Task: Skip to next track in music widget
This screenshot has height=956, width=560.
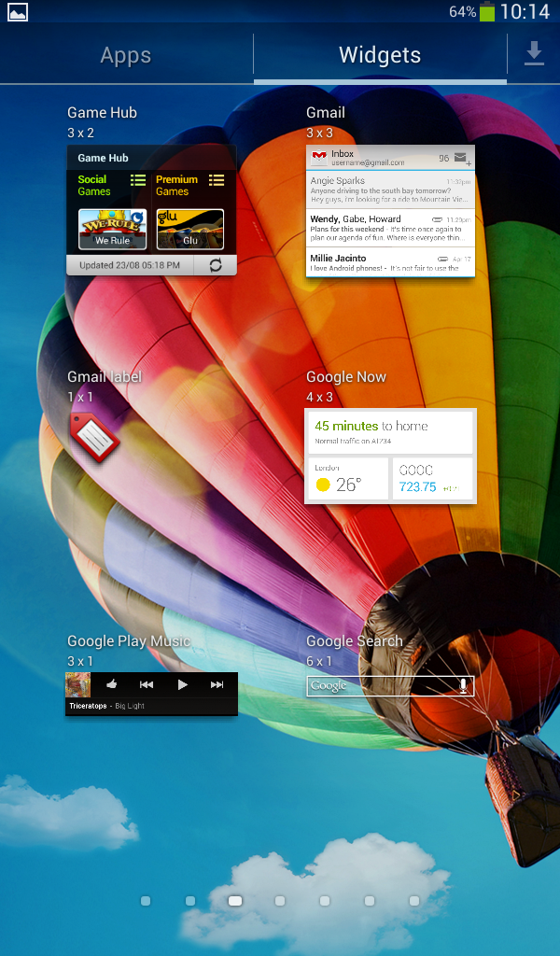Action: coord(217,684)
